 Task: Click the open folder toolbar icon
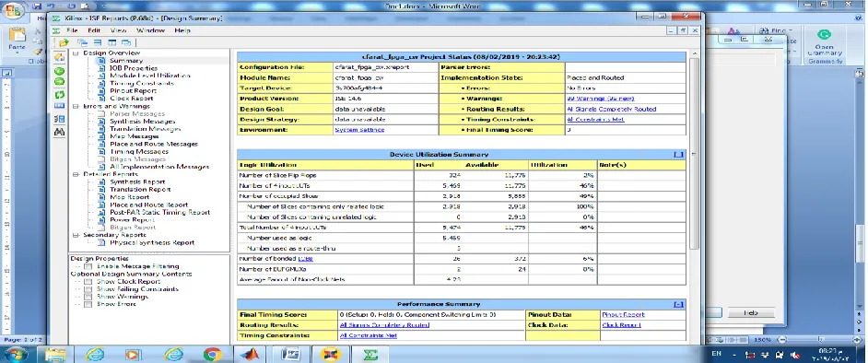pos(65,42)
